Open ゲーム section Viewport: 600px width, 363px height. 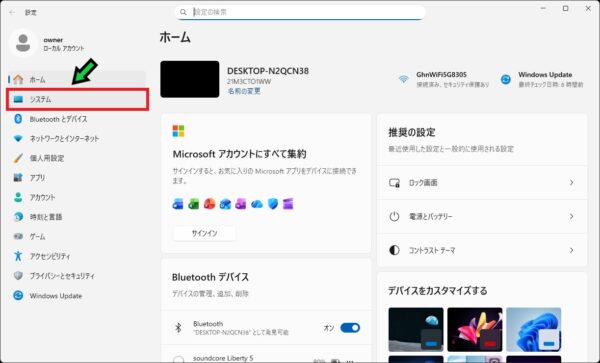pyautogui.click(x=77, y=236)
